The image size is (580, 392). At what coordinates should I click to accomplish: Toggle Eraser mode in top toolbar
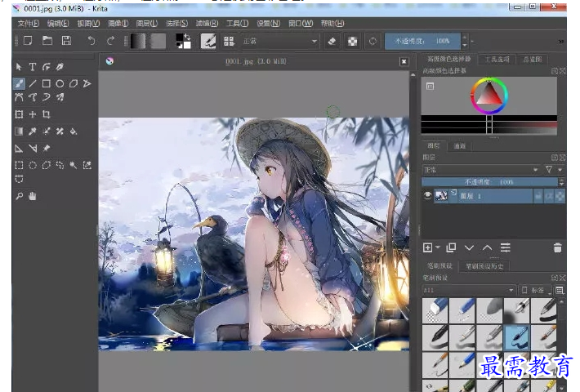[332, 41]
